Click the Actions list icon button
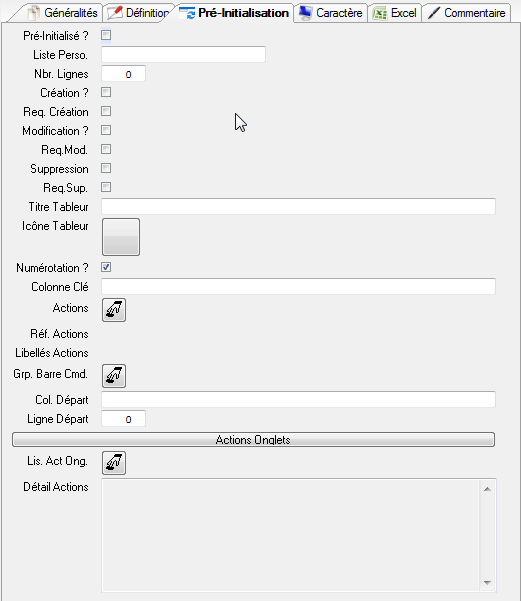This screenshot has width=521, height=601. 114,310
